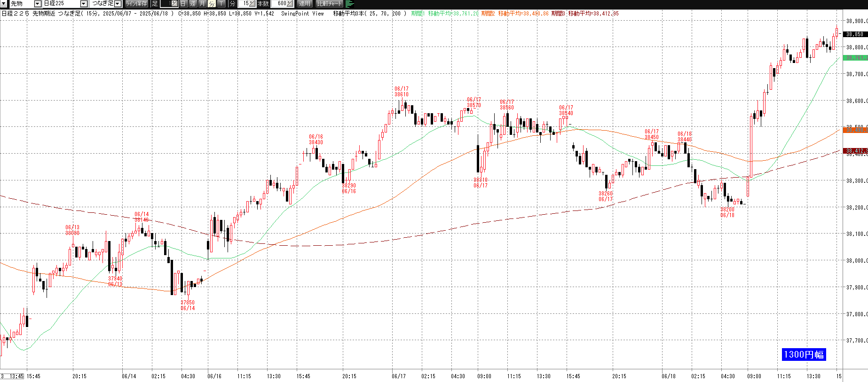
Task: Click the 足 spinner arrow icon
Action: point(174,4)
